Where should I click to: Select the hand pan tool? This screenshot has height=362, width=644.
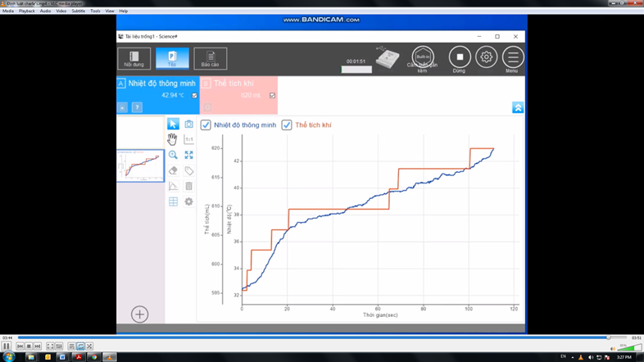[x=173, y=139]
